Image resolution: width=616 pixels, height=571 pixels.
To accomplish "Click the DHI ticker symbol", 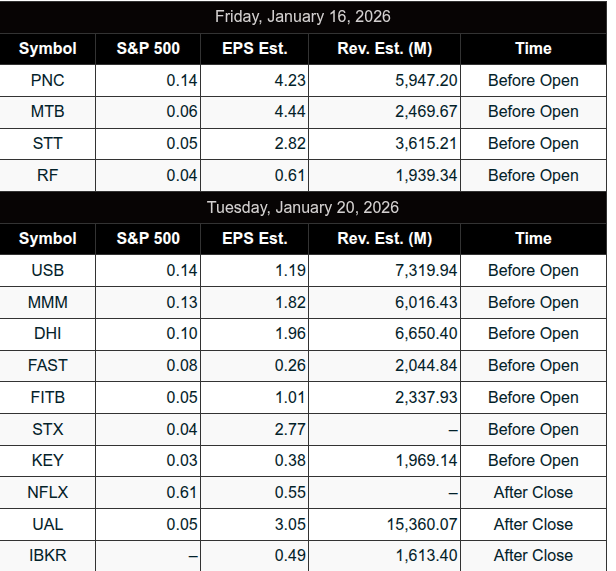I will pos(47,334).
